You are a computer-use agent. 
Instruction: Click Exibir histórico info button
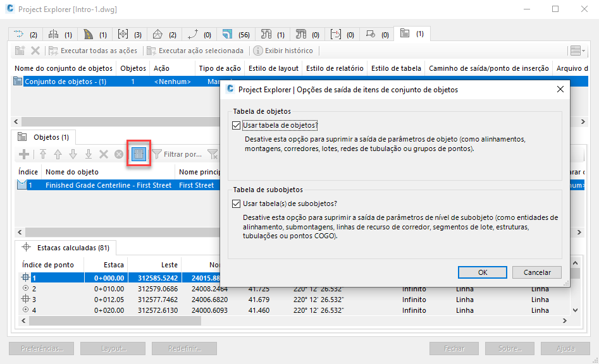tap(283, 51)
